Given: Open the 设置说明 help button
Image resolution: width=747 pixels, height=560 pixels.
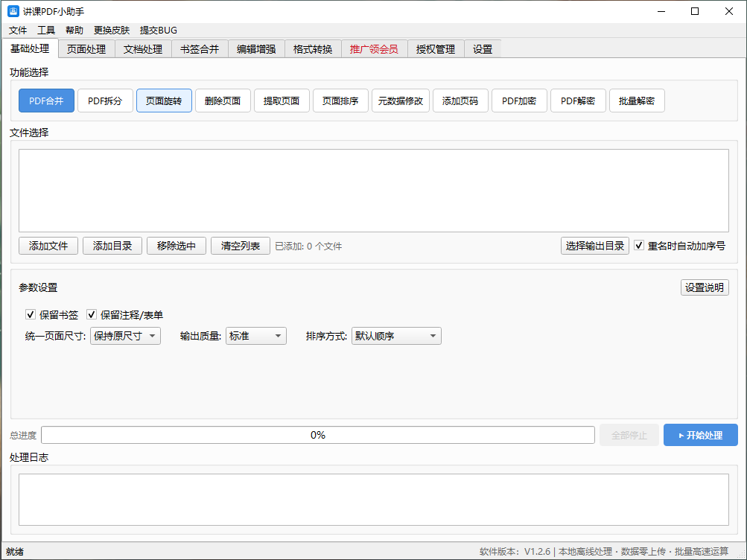Looking at the screenshot, I should [705, 287].
